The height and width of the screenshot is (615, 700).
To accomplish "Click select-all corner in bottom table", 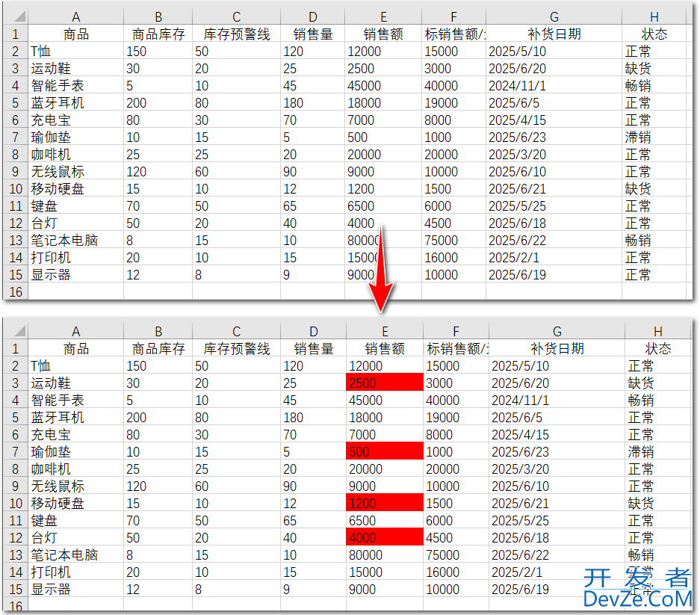I will click(x=15, y=331).
